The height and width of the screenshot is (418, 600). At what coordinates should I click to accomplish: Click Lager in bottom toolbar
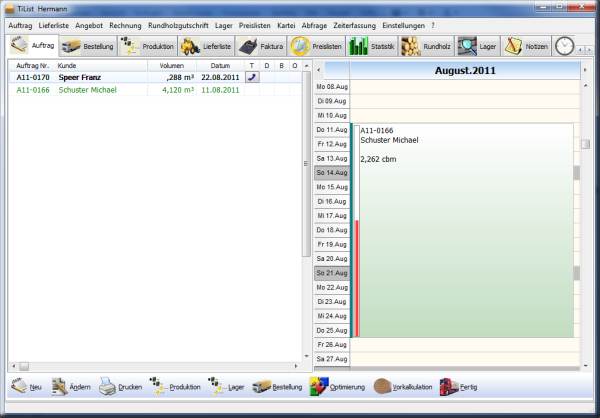(x=226, y=387)
